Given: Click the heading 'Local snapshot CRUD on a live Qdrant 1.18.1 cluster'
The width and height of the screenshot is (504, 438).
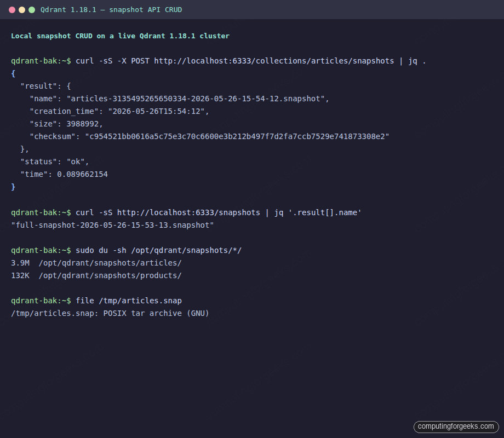Looking at the screenshot, I should 120,36.
